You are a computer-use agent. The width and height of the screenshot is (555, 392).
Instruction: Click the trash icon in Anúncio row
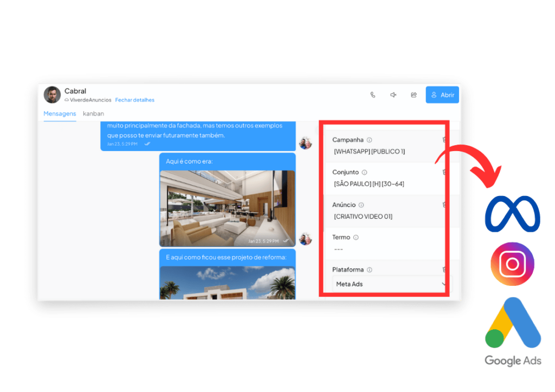point(444,205)
